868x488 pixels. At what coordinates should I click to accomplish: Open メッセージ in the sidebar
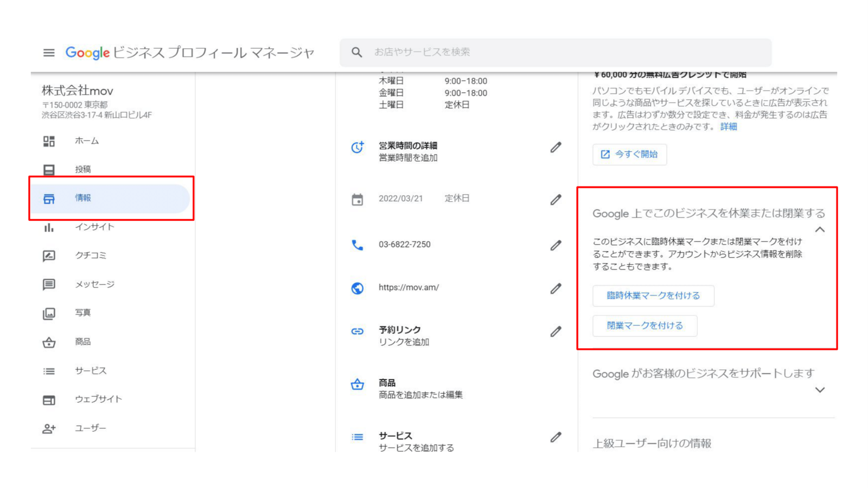point(95,284)
